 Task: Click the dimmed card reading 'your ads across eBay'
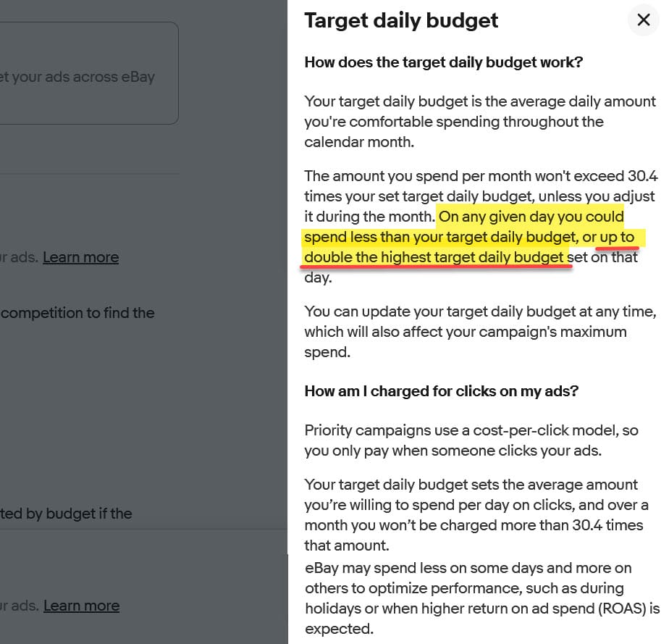click(88, 76)
